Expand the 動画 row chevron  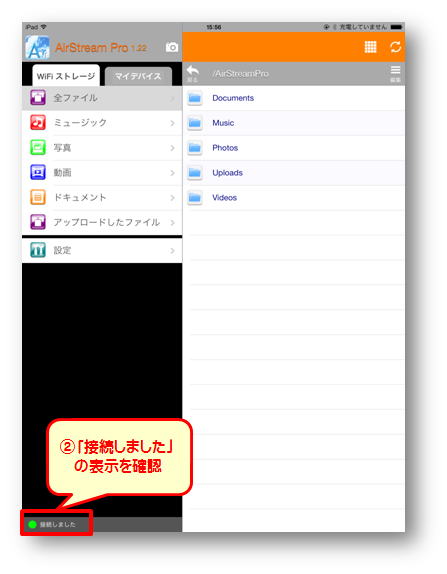pyautogui.click(x=172, y=173)
